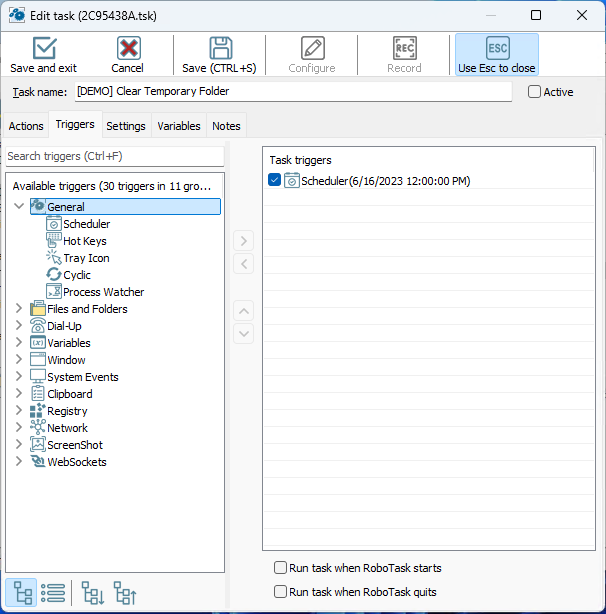Switch to the Actions tab
Image resolution: width=606 pixels, height=614 pixels.
point(26,126)
